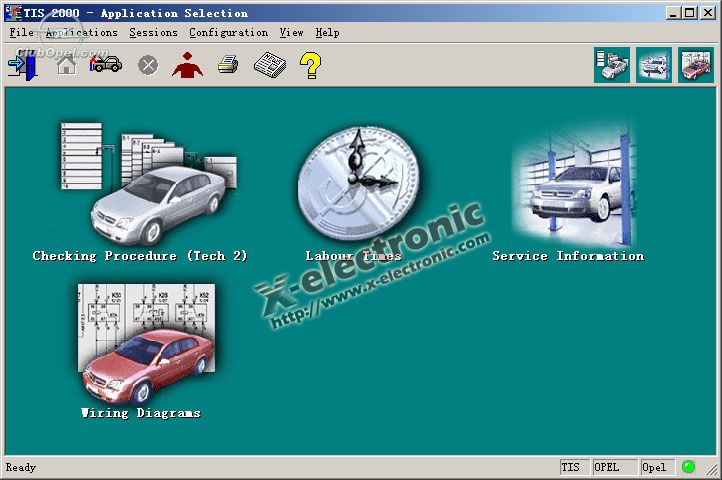Image resolution: width=722 pixels, height=480 pixels.
Task: Open the Configuration menu
Action: click(x=228, y=33)
